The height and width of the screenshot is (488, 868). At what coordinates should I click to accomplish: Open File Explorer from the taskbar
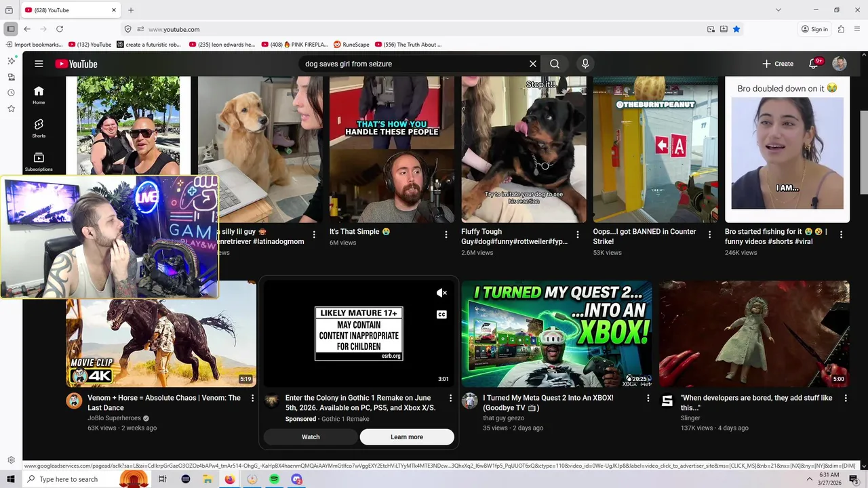click(x=208, y=479)
